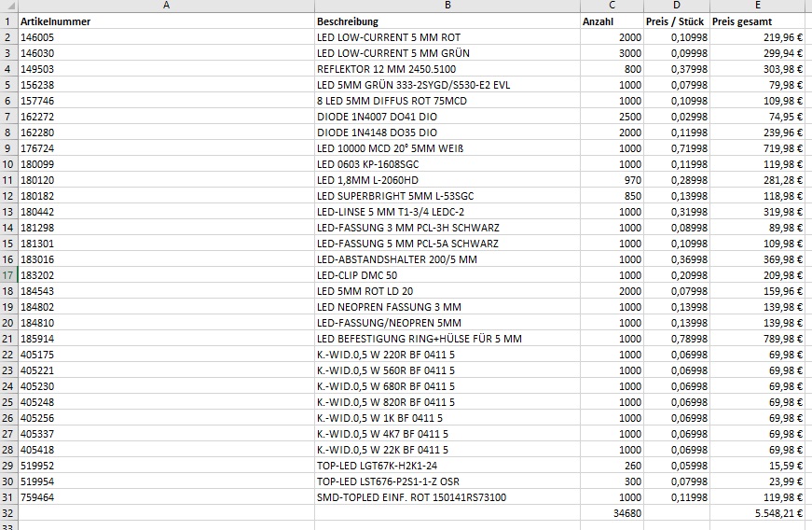The image size is (812, 530).
Task: Select quantity cell showing 3000
Action: click(x=612, y=53)
